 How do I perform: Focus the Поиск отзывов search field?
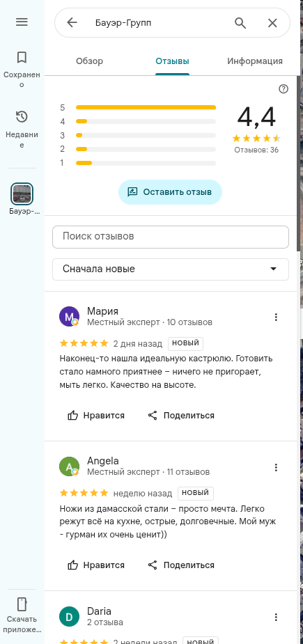click(171, 237)
